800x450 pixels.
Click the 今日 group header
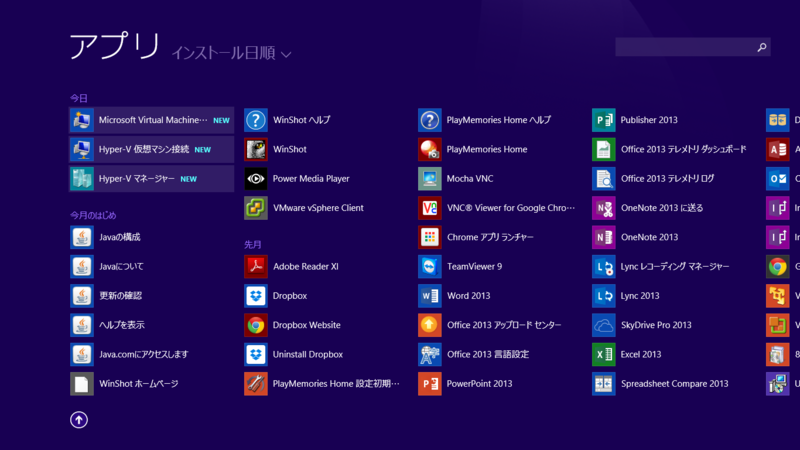point(79,98)
